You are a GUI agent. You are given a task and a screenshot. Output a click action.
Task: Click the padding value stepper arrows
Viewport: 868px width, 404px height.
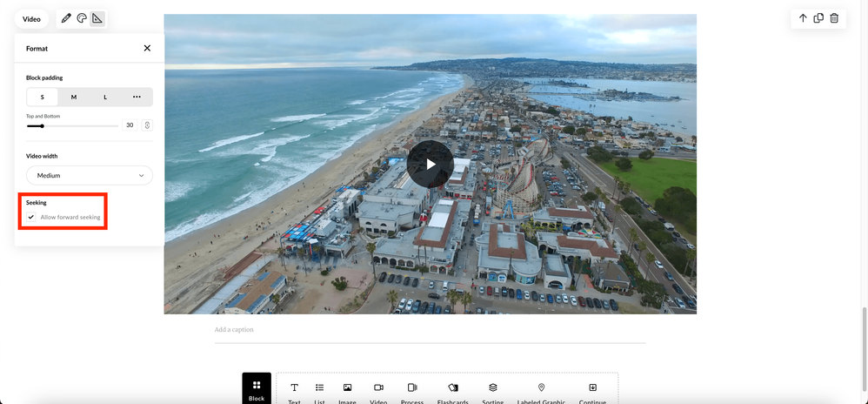[x=147, y=125]
